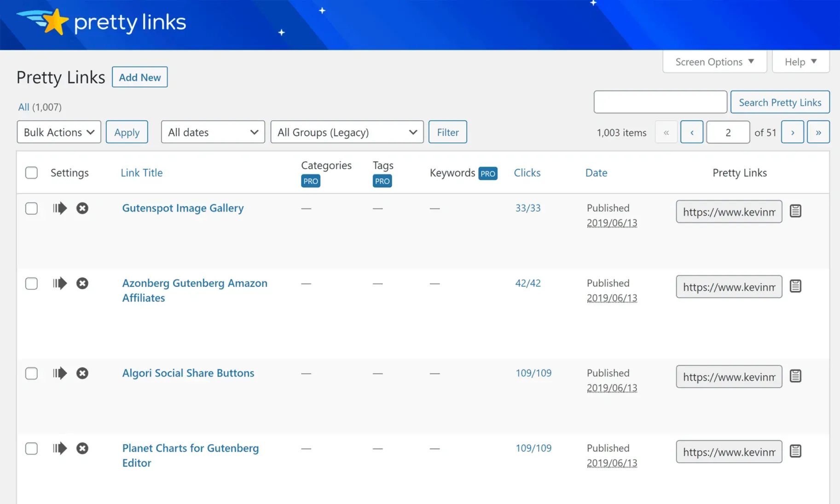Image resolution: width=840 pixels, height=504 pixels.
Task: Select the Algori Social Share Buttons row checkbox
Action: tap(31, 373)
